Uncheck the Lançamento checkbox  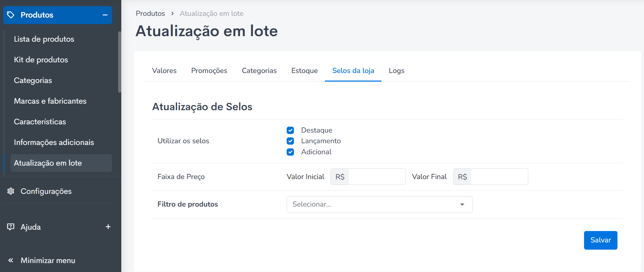pos(290,141)
